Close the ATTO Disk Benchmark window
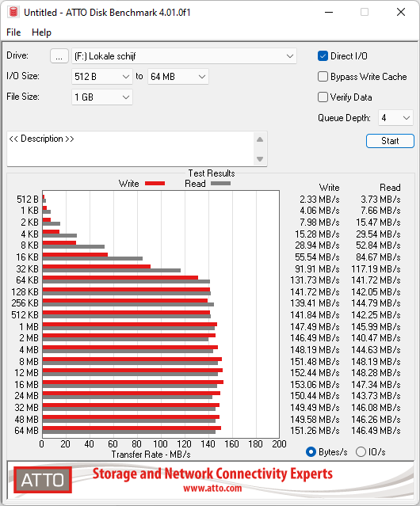The width and height of the screenshot is (420, 506). tap(401, 12)
